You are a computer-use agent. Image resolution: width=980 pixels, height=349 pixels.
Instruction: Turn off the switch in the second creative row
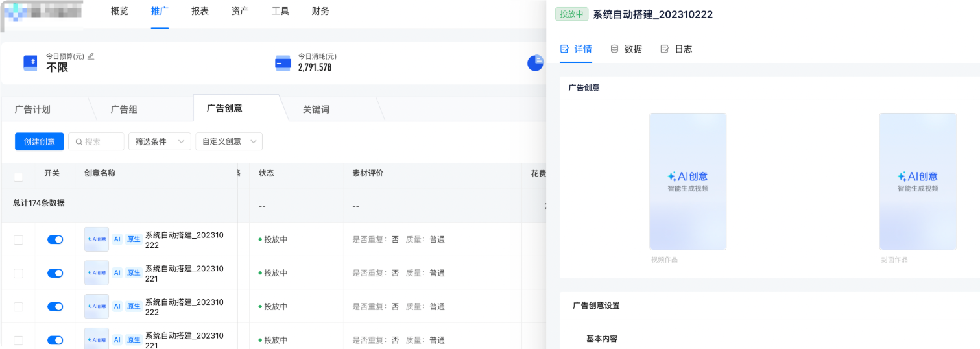coord(55,273)
